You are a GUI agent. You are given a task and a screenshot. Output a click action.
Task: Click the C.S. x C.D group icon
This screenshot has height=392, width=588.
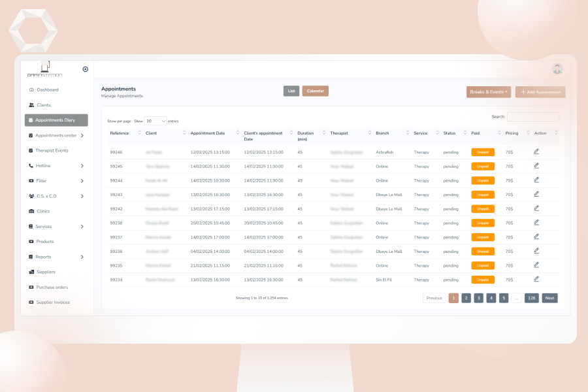(31, 196)
